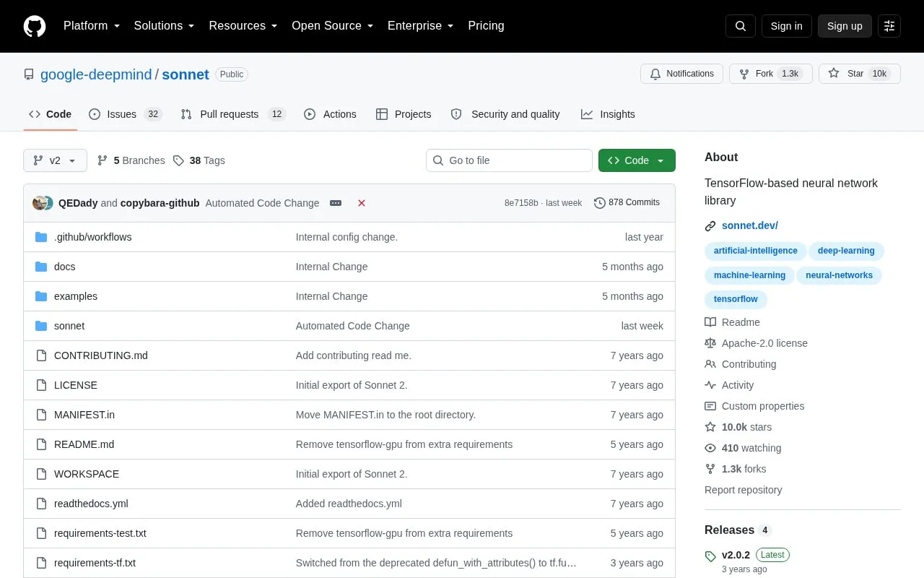Expand the Open Source menu
Screen dimensions: 924x578
pyautogui.click(x=333, y=26)
